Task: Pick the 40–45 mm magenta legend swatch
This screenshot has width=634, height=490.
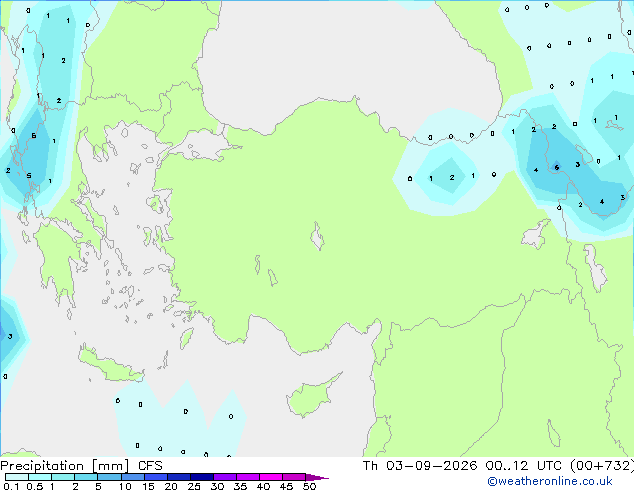Action: point(271,477)
